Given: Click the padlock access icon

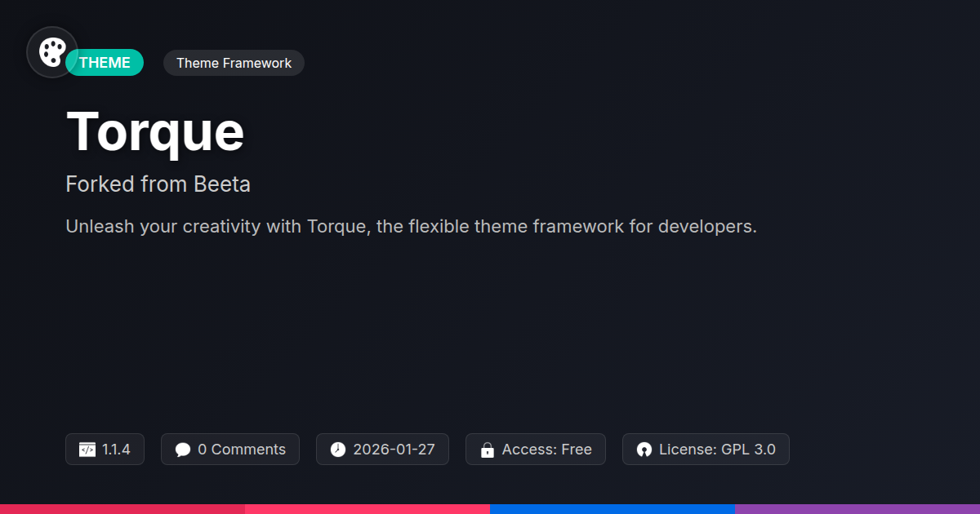Looking at the screenshot, I should coord(488,450).
